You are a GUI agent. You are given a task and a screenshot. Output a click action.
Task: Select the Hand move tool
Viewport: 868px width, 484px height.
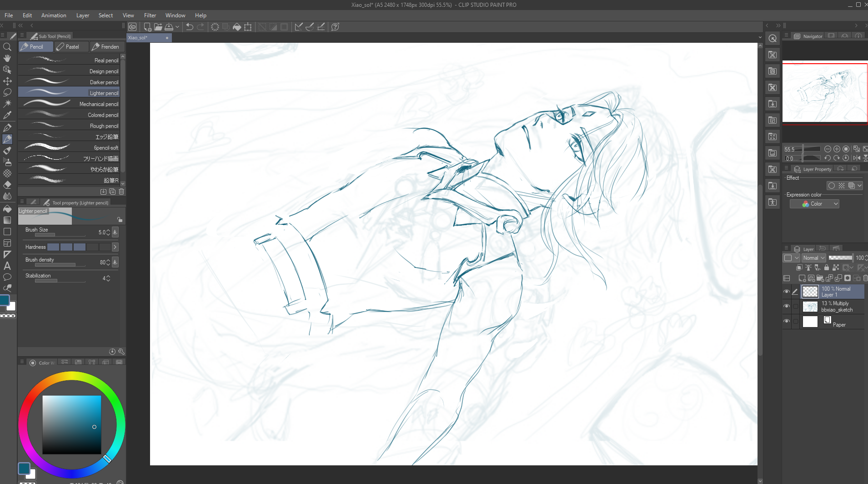(x=7, y=58)
